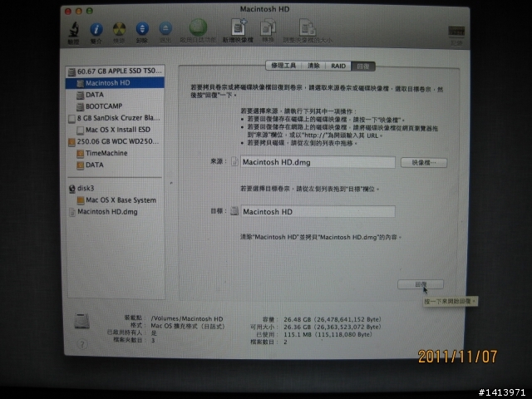Viewport: 532px width, 399px height.
Task: Click the Unmount toolbar icon
Action: 142,29
